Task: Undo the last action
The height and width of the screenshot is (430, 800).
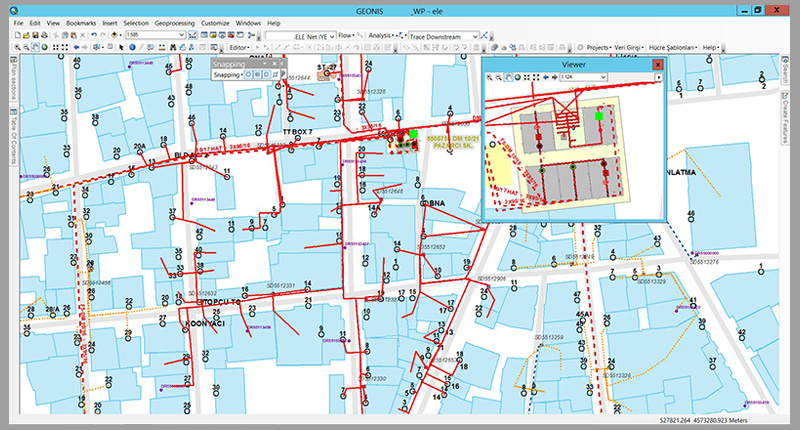Action: [x=94, y=35]
